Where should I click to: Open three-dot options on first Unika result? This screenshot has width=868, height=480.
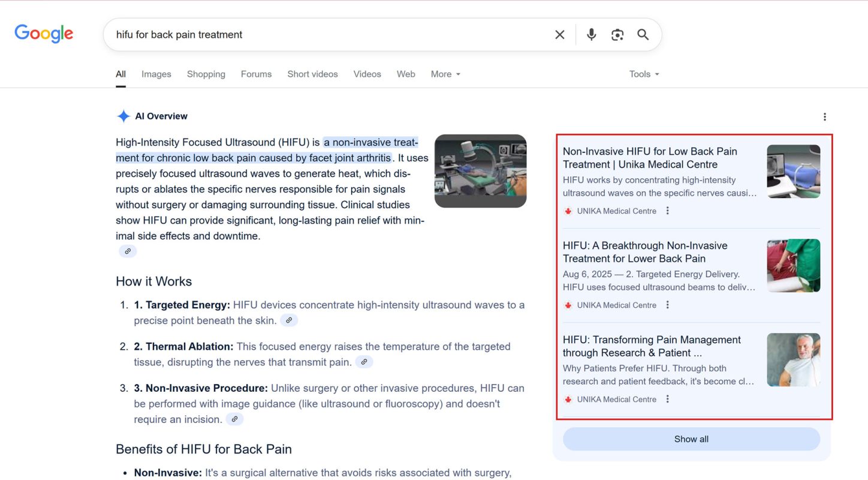(x=667, y=211)
